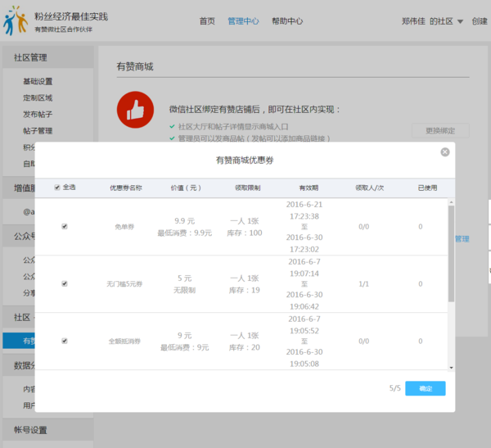Click the 价值（元） column header
The height and width of the screenshot is (448, 491).
click(x=186, y=188)
